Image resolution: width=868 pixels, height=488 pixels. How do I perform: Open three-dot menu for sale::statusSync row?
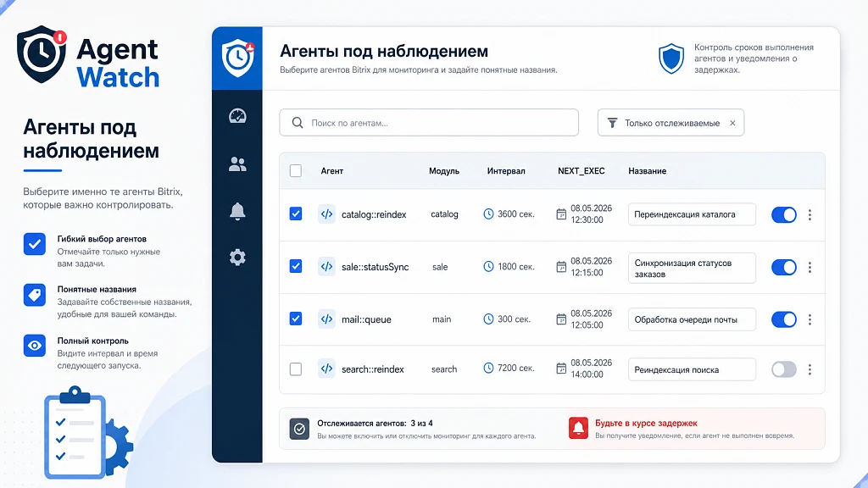[x=810, y=267]
